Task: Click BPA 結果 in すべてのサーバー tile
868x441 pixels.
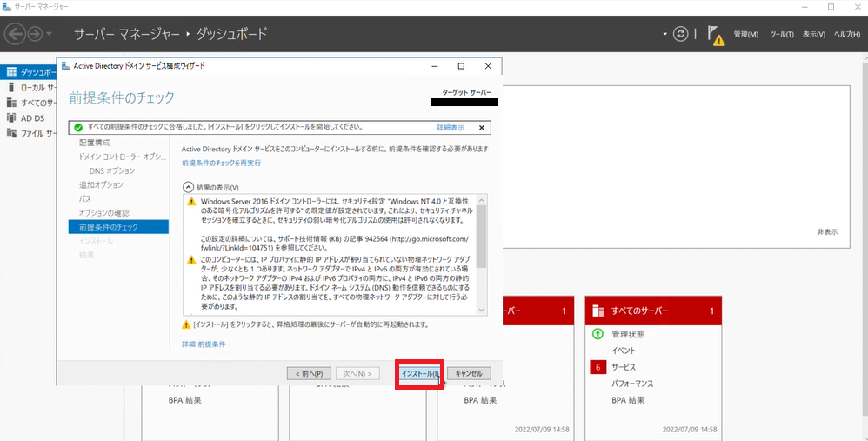Action: [628, 400]
